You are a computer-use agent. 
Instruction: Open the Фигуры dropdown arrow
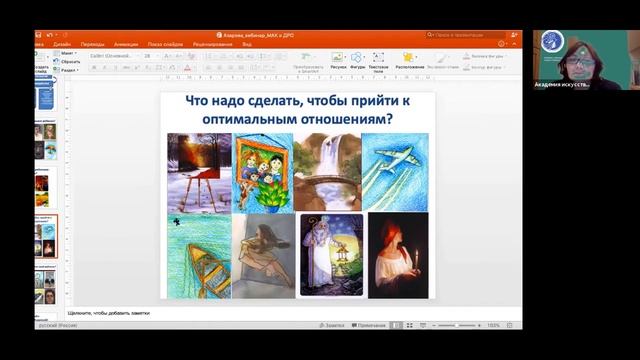(364, 57)
